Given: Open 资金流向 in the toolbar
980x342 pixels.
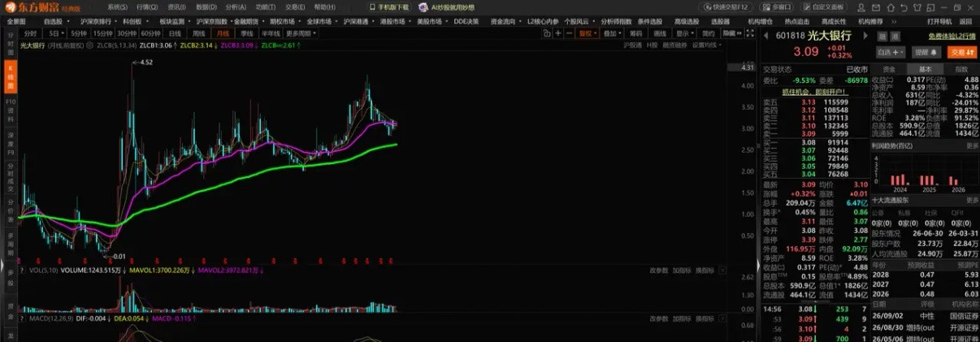Looking at the screenshot, I should click(504, 21).
